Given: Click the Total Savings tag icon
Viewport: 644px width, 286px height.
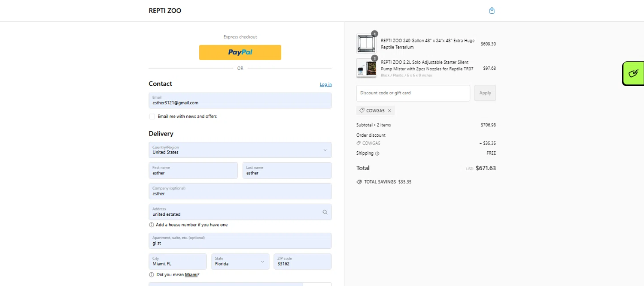Looking at the screenshot, I should pos(359,182).
